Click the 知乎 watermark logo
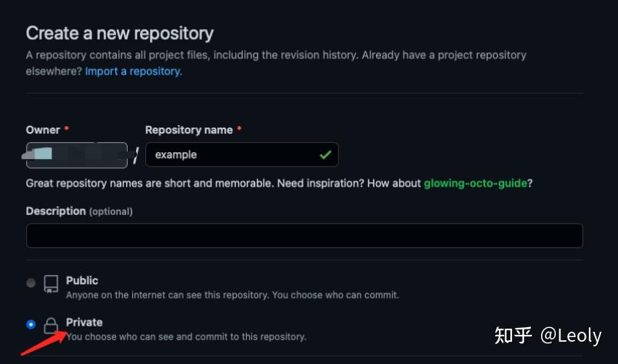The image size is (618, 364). pos(513,336)
